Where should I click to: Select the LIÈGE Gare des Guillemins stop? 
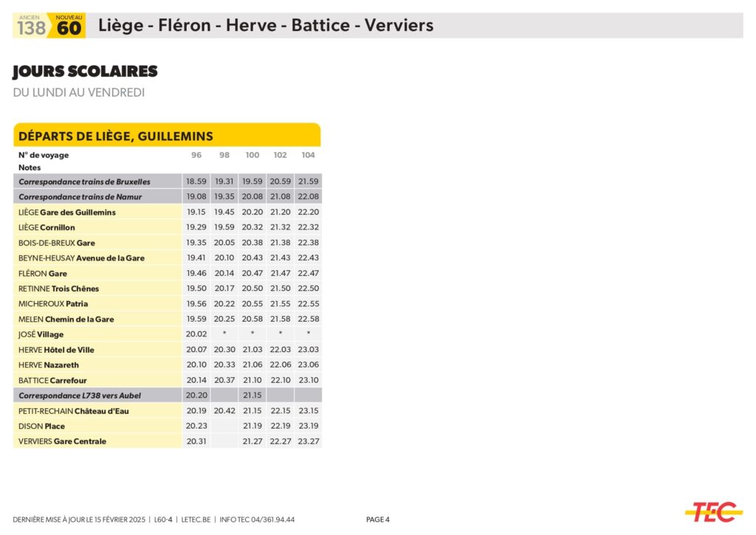[67, 213]
